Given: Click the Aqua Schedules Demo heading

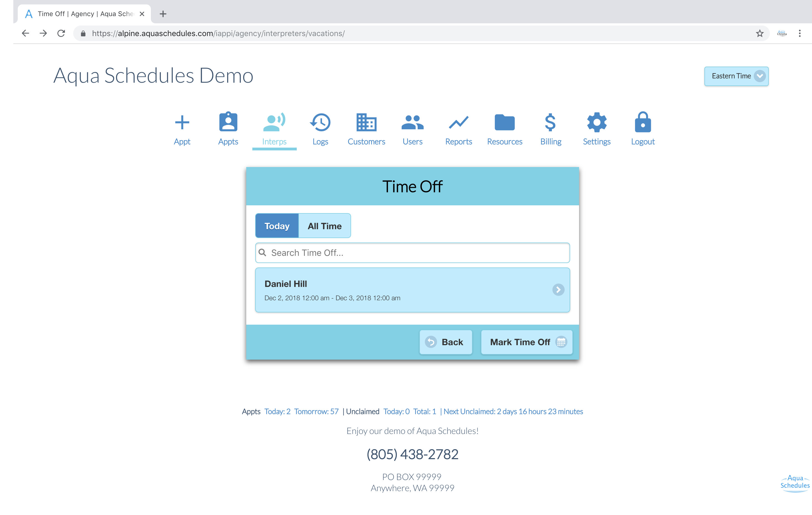Looking at the screenshot, I should click(x=153, y=75).
